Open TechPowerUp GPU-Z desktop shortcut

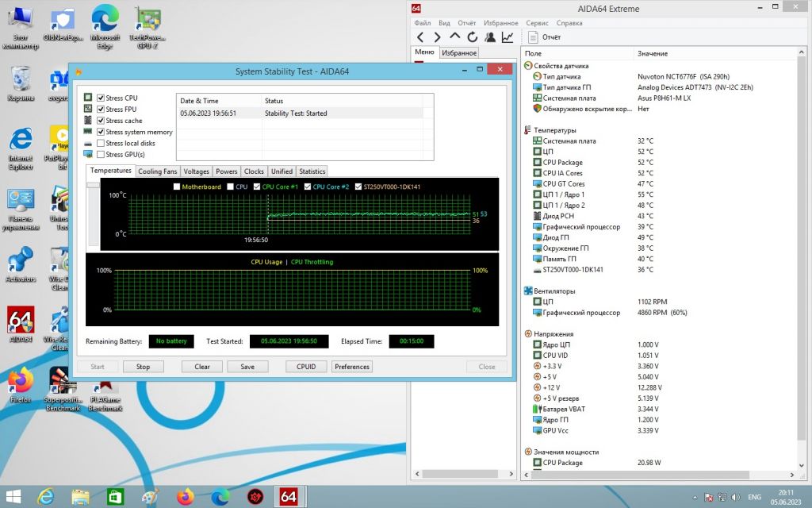pyautogui.click(x=147, y=28)
